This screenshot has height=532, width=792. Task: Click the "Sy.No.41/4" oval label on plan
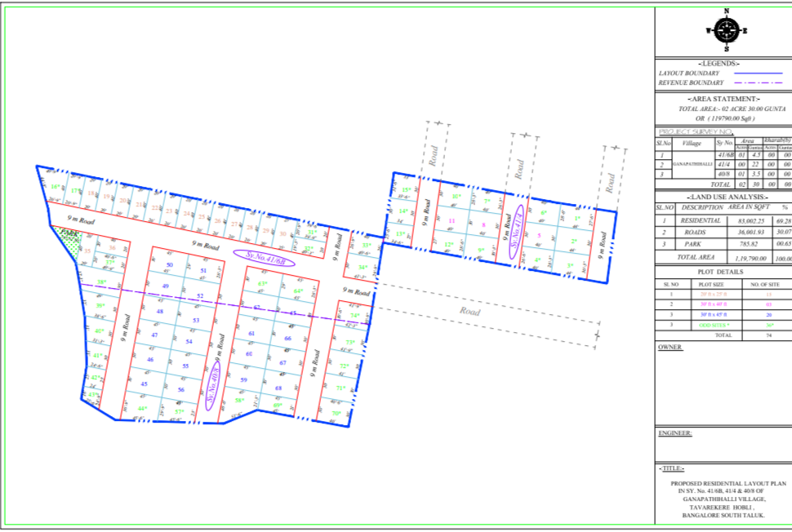click(x=516, y=233)
